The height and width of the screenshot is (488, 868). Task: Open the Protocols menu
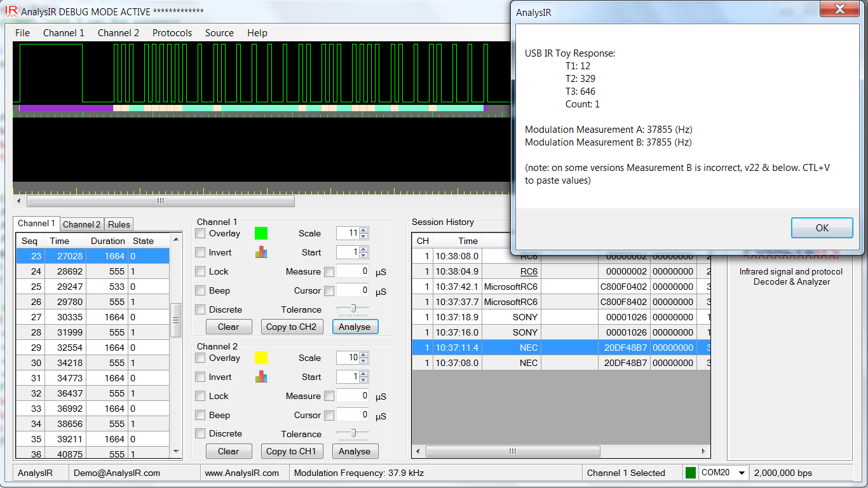[172, 33]
